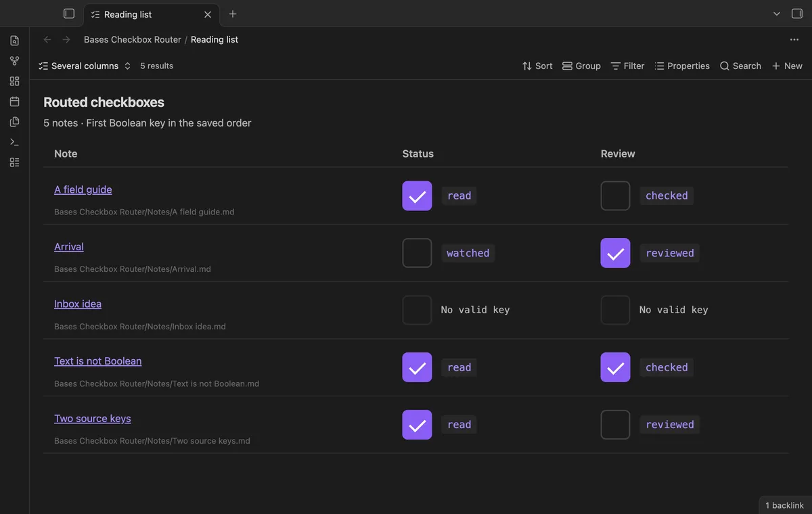812x514 pixels.
Task: Open the Two source keys note
Action: click(x=93, y=419)
